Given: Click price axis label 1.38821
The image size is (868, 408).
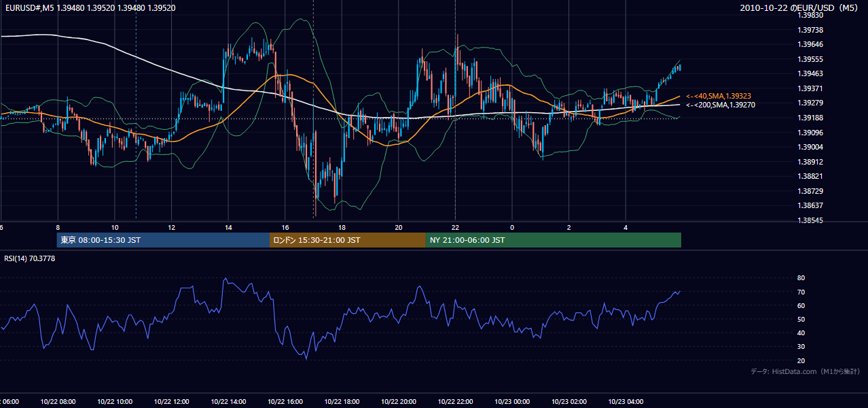Looking at the screenshot, I should [810, 176].
